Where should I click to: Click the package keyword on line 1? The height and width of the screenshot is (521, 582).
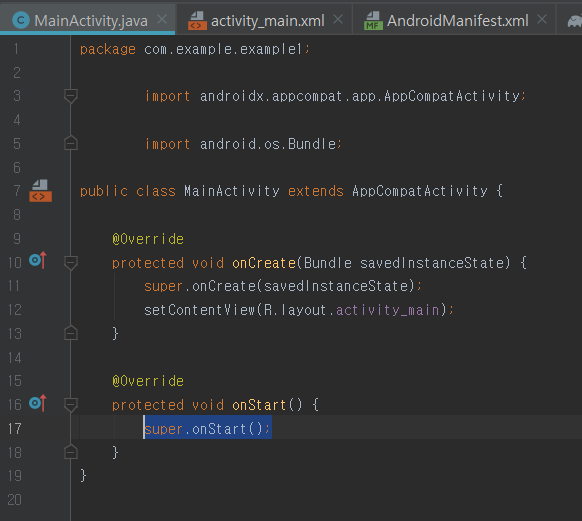point(108,49)
